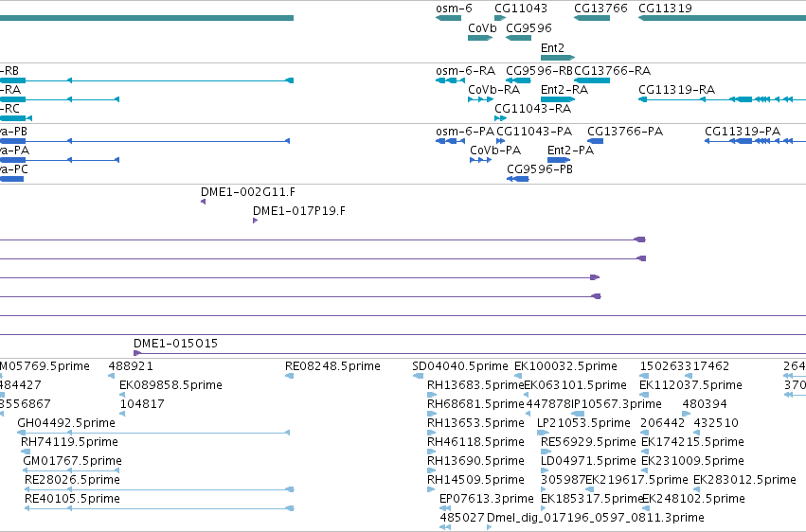This screenshot has width=806, height=532.
Task: Select the GH04492.5prime EST label
Action: (x=66, y=422)
